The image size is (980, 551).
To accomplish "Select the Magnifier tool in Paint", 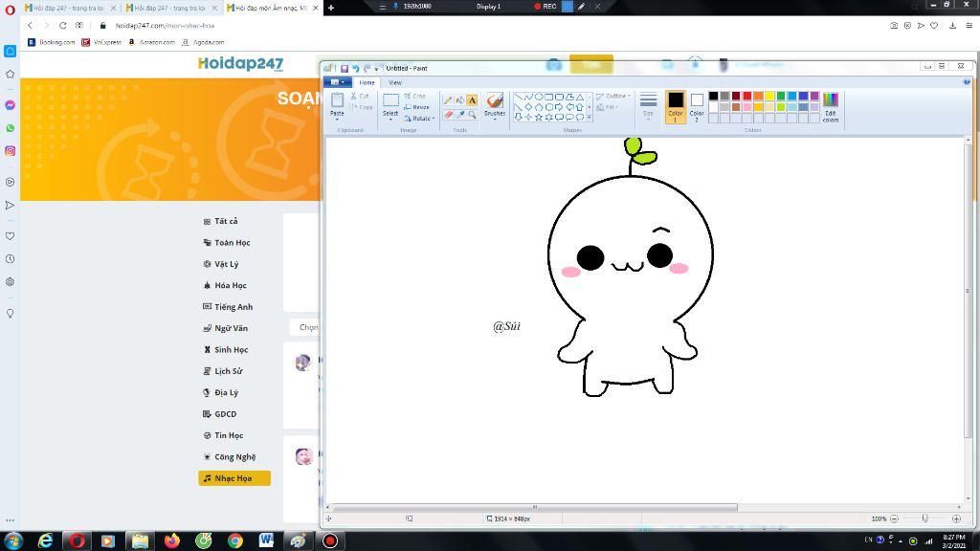I will click(472, 115).
